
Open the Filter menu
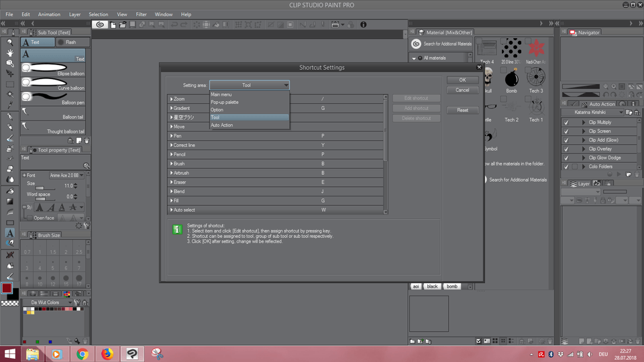(142, 14)
